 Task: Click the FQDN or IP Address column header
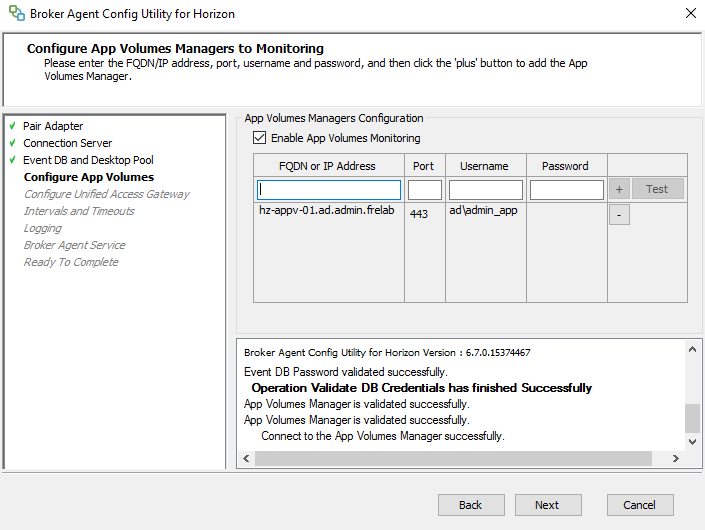(x=329, y=166)
